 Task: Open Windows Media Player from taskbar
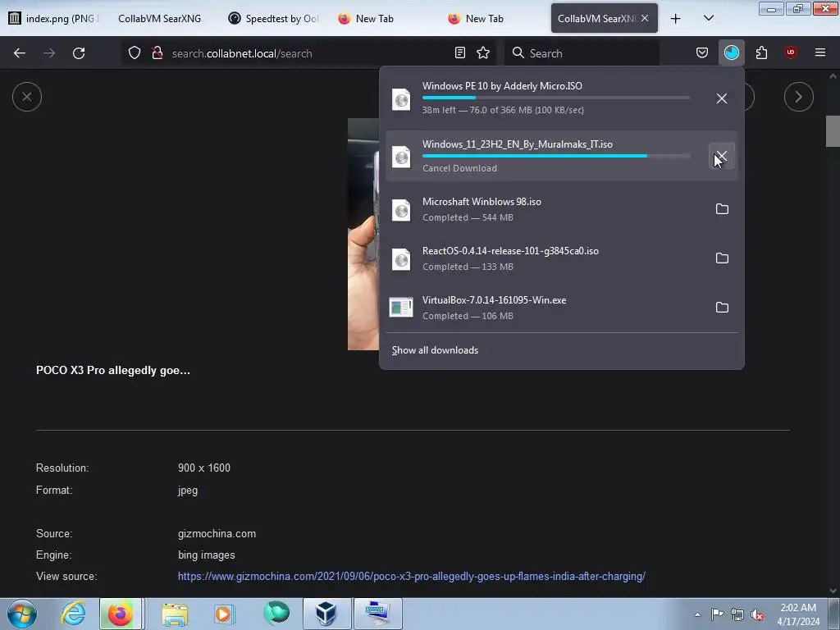(225, 614)
